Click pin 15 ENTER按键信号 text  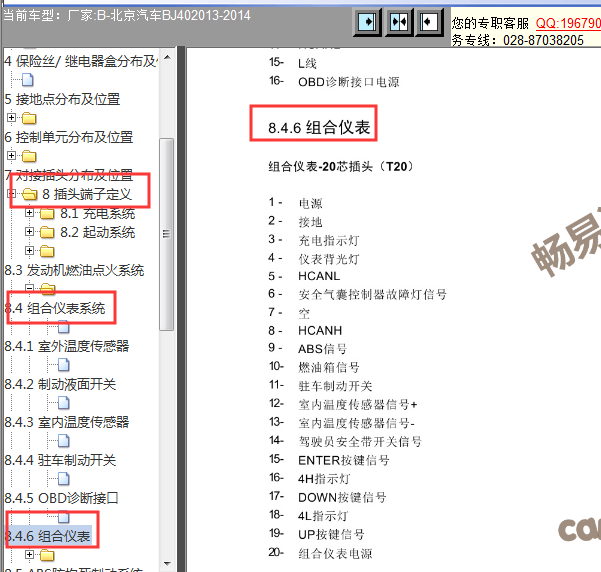[344, 460]
